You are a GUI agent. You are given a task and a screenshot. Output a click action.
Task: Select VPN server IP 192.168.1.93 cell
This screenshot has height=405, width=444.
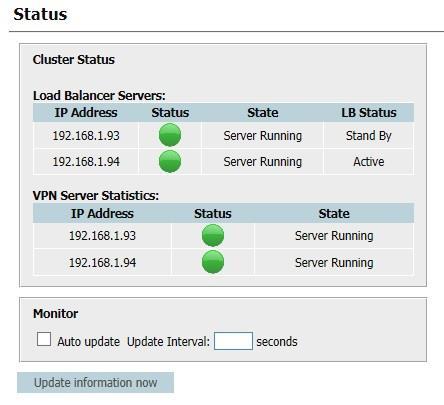click(x=102, y=236)
